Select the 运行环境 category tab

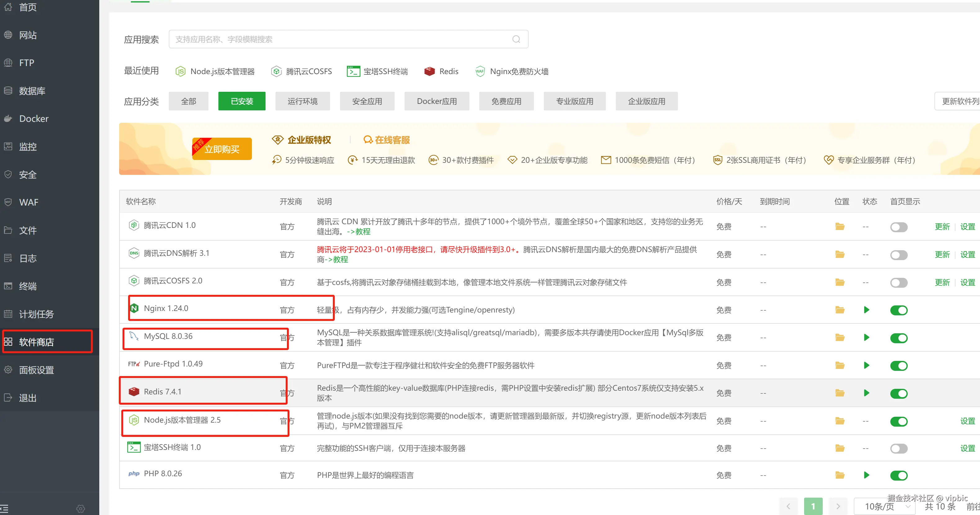303,101
